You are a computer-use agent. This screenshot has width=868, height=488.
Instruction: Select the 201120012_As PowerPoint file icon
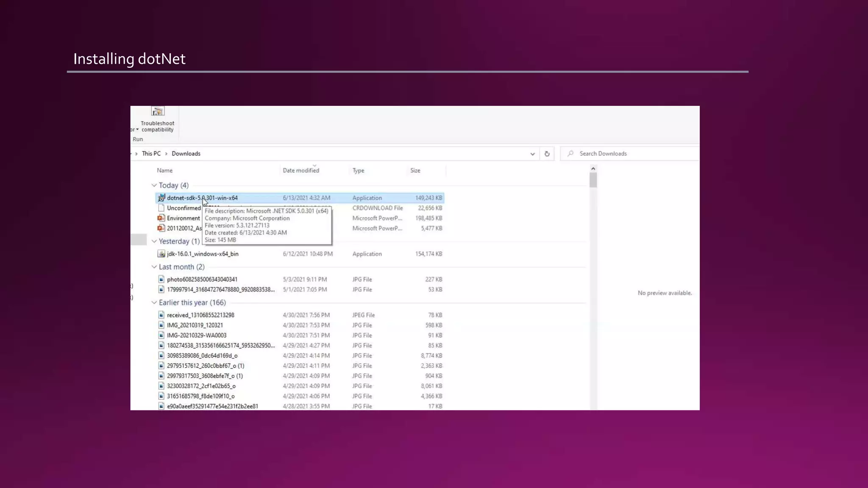coord(161,228)
